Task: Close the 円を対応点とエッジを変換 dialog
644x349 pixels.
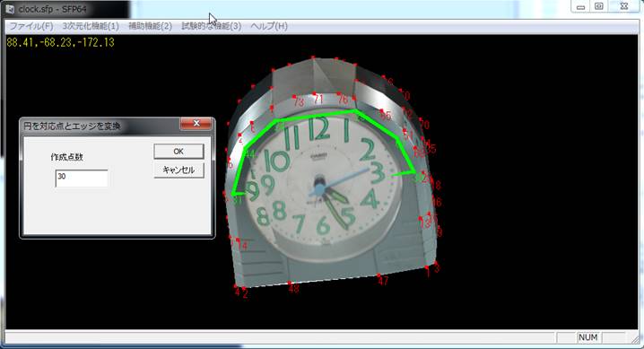Action: pyautogui.click(x=196, y=124)
